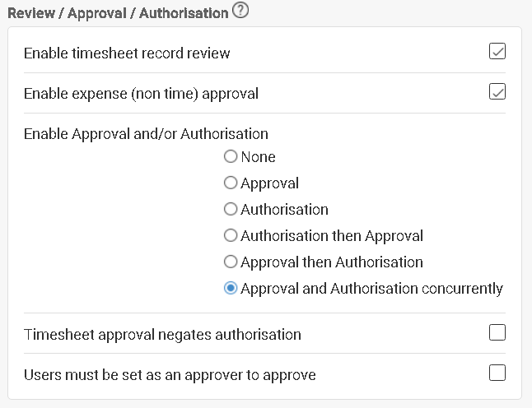532x408 pixels.
Task: Click the 'Enable Approval and/or Authorisation' heading text
Action: pyautogui.click(x=146, y=134)
